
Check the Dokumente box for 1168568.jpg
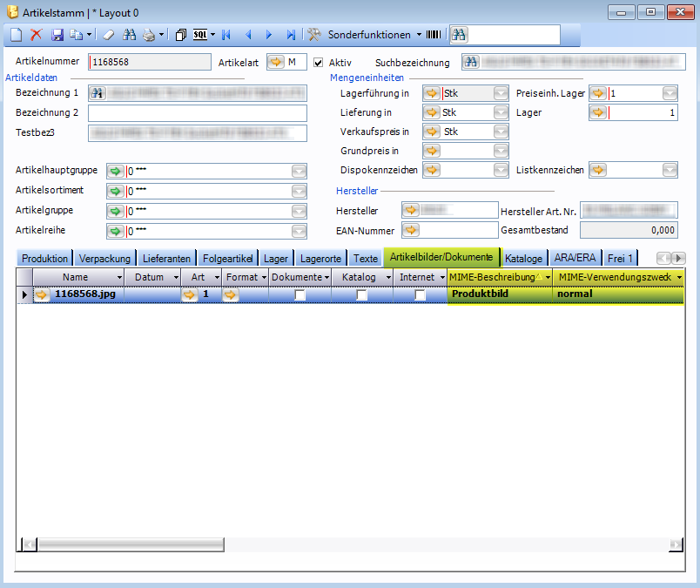[x=300, y=295]
